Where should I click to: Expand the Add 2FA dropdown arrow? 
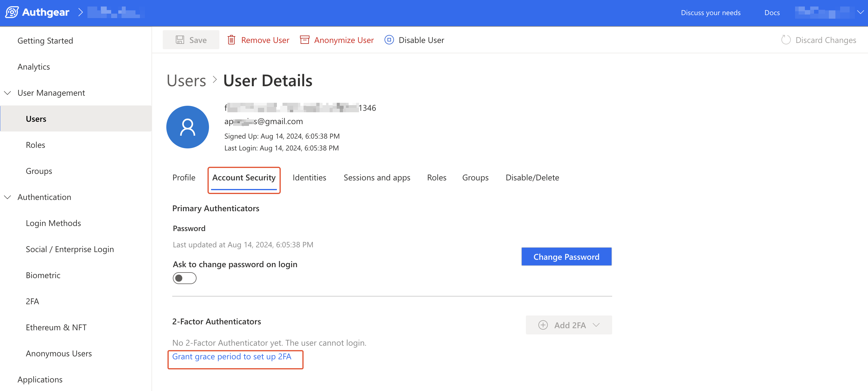[x=596, y=325]
